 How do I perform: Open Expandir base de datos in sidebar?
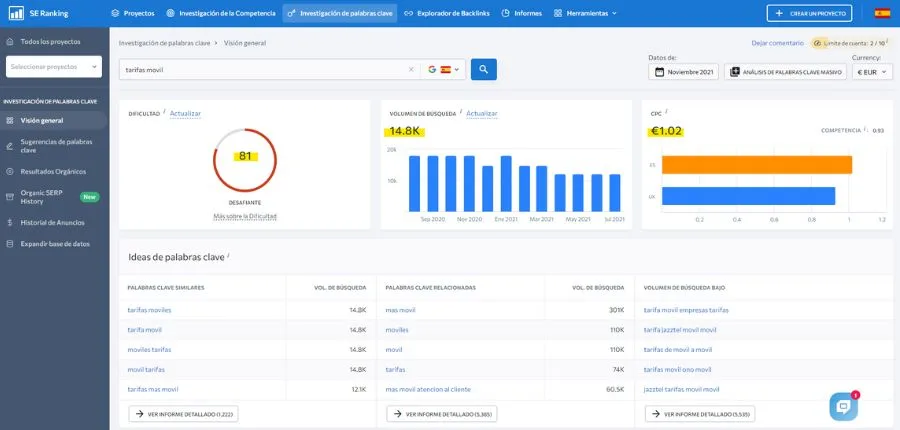tap(55, 244)
